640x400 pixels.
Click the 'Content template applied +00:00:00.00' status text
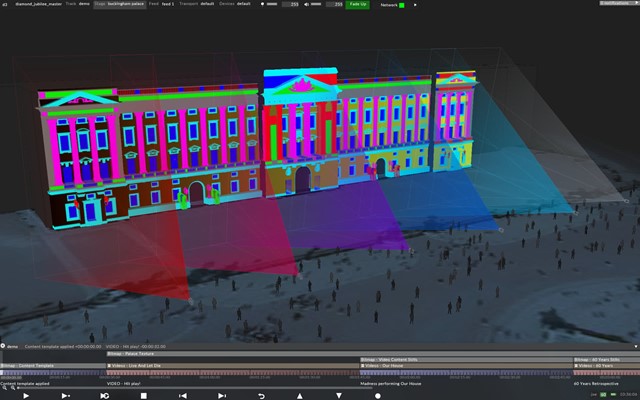tap(63, 347)
